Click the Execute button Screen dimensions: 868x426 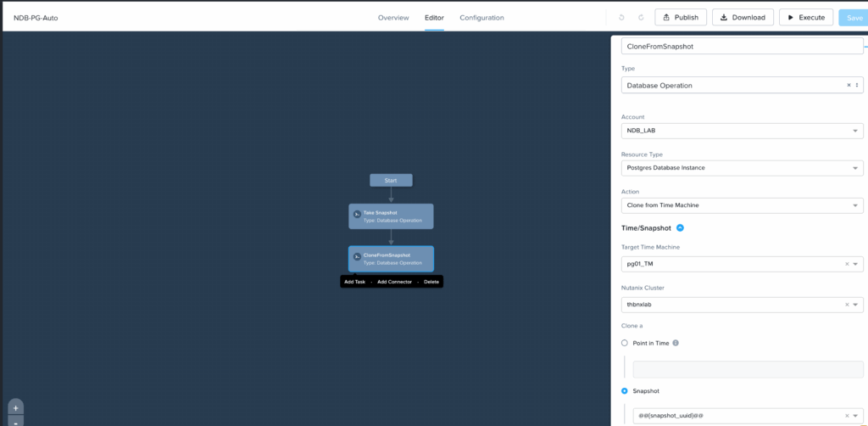pos(806,17)
